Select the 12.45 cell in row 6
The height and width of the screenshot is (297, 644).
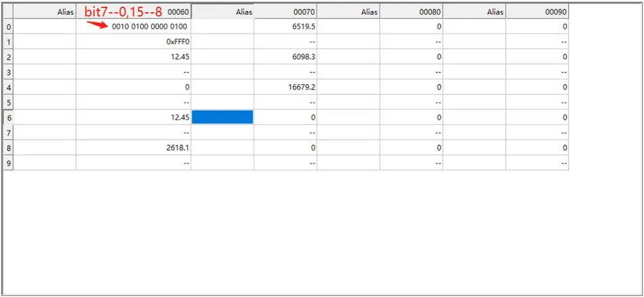[134, 117]
